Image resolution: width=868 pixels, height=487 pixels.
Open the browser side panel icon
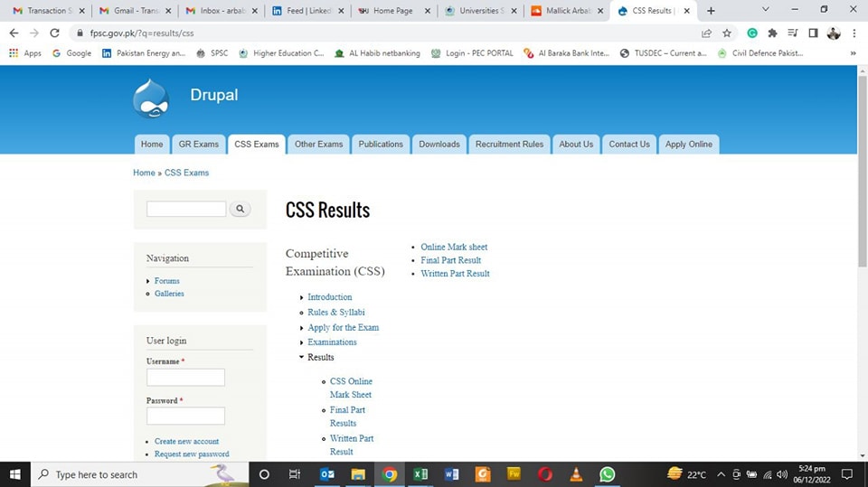(x=813, y=33)
